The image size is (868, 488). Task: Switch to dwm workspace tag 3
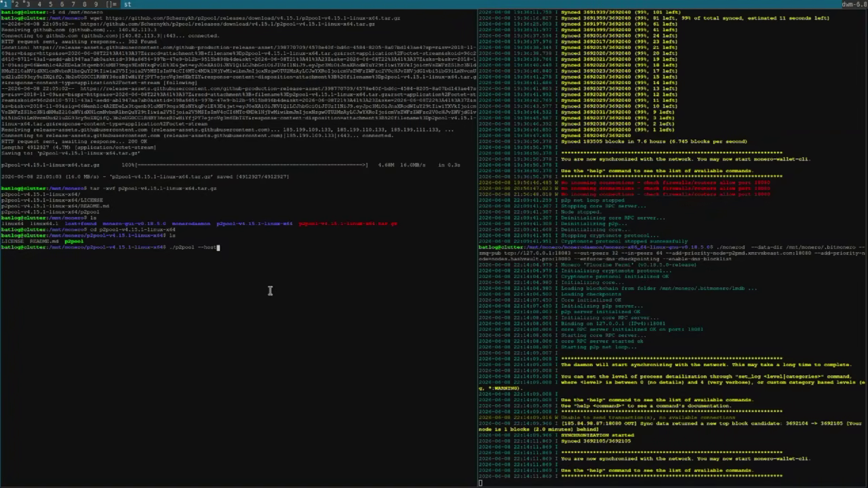28,4
